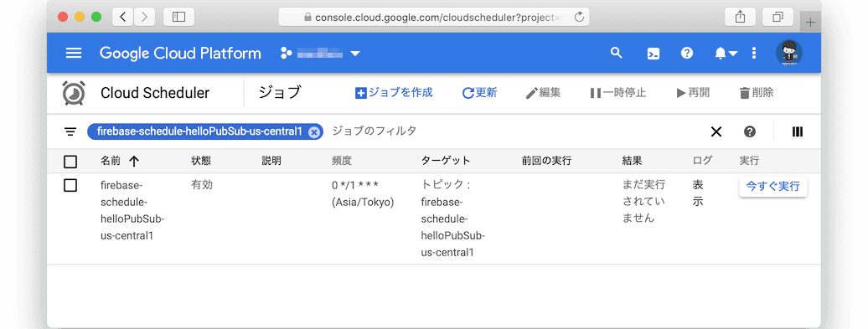Reload the page with Safari reload icon

pos(579,17)
